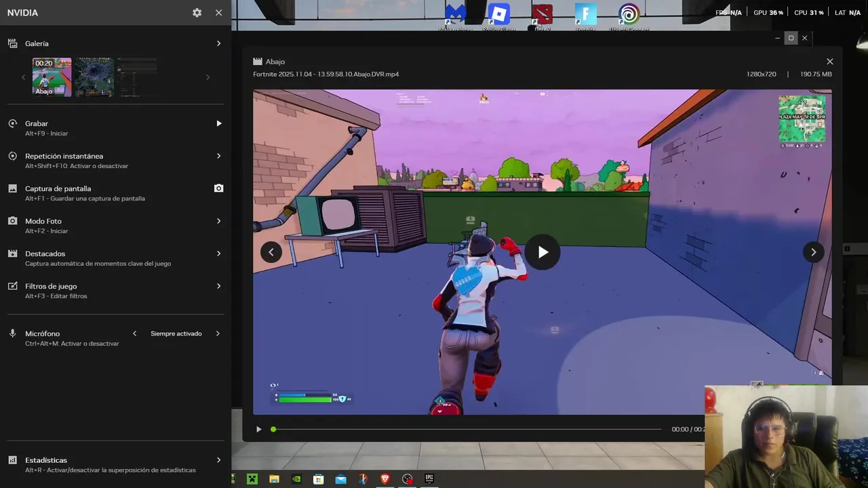Play video with center play button
Viewport: 868px width, 488px height.
pyautogui.click(x=542, y=252)
